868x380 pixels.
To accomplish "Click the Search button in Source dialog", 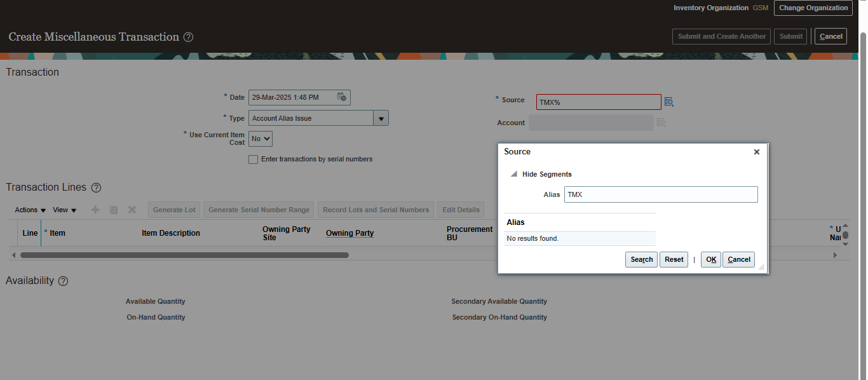I will (x=641, y=259).
